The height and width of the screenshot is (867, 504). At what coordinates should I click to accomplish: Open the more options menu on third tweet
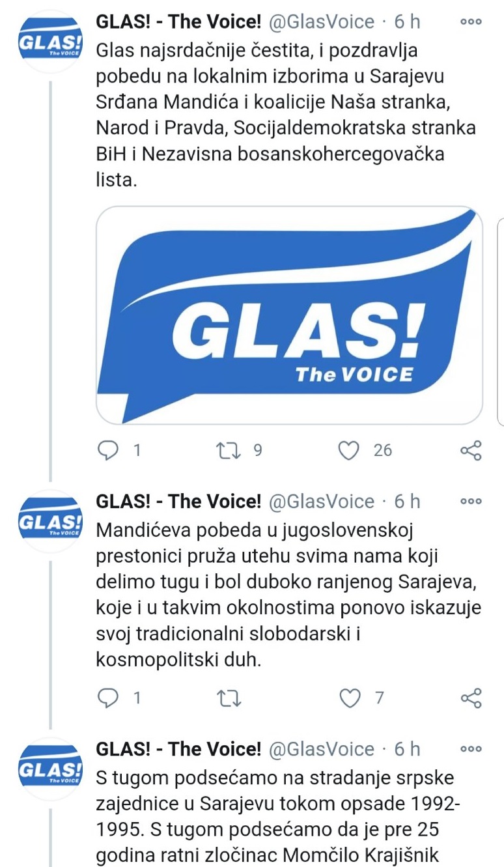[470, 748]
